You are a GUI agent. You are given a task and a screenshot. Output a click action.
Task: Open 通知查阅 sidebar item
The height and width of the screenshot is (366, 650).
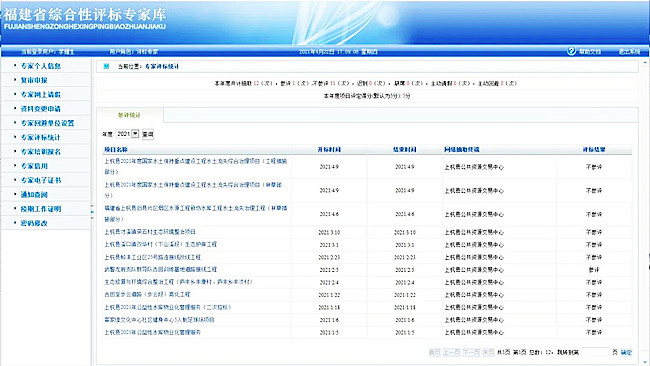coord(34,194)
